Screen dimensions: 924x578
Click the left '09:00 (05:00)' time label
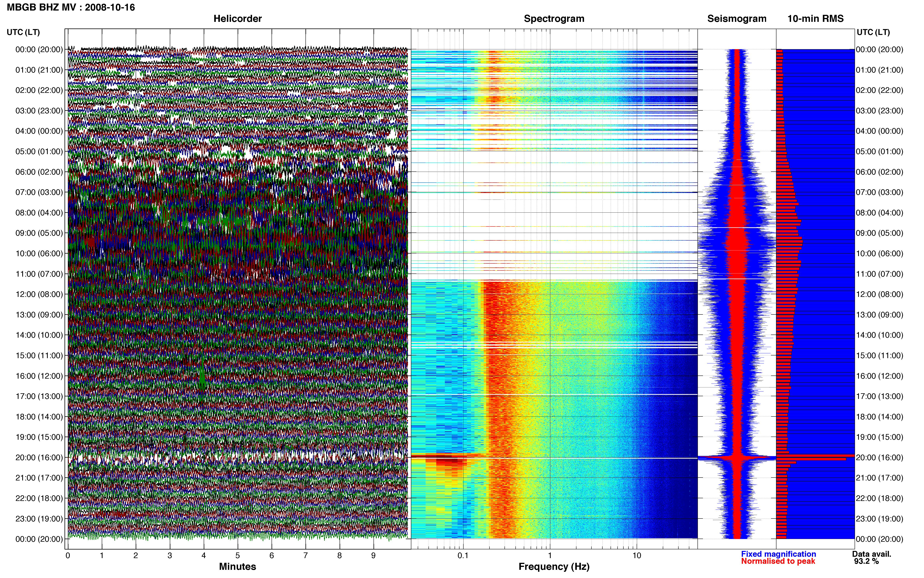click(39, 233)
